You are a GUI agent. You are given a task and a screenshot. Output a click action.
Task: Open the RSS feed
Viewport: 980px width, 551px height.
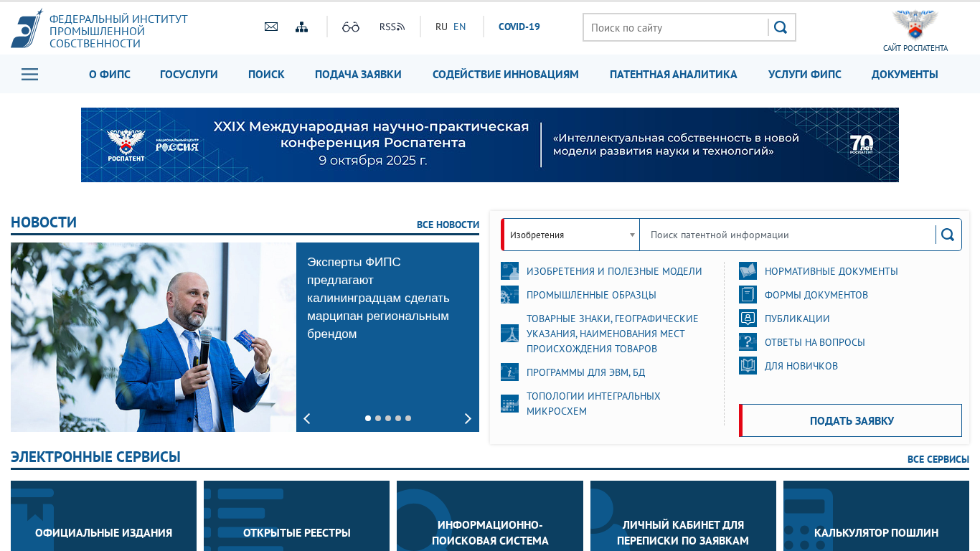point(392,27)
